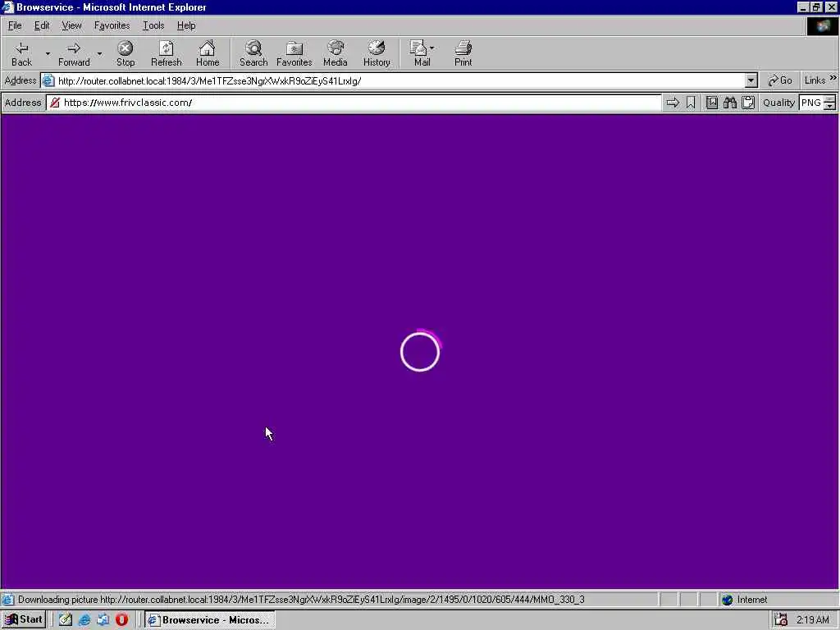
Task: Expand Mail button dropdown arrow
Action: [x=432, y=48]
